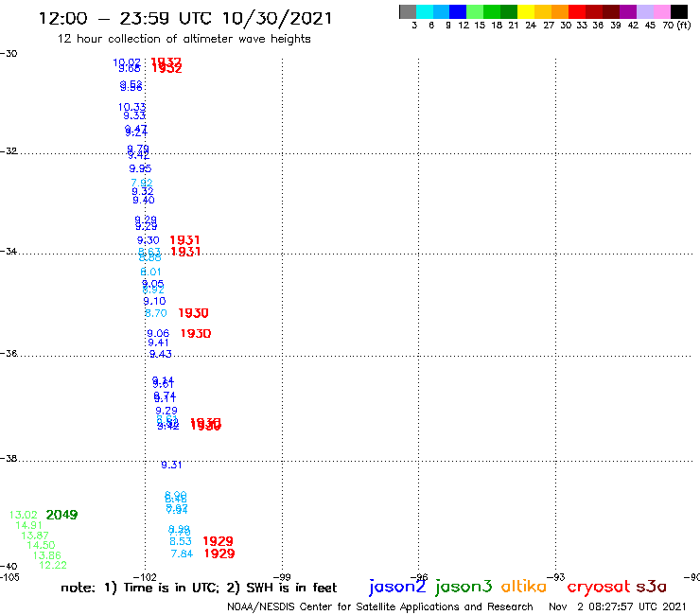Click the latitude axis label '-34'
Screen dimensions: 700x615
(x=9, y=251)
